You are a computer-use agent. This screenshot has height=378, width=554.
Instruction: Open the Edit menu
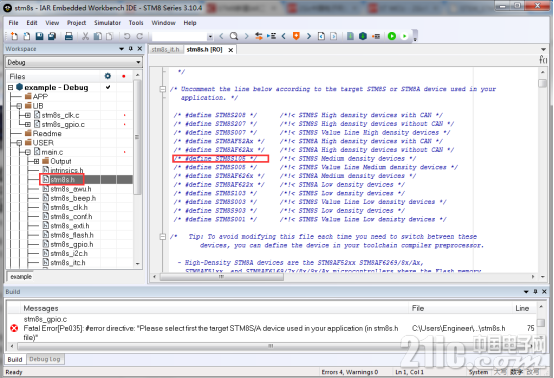point(32,23)
